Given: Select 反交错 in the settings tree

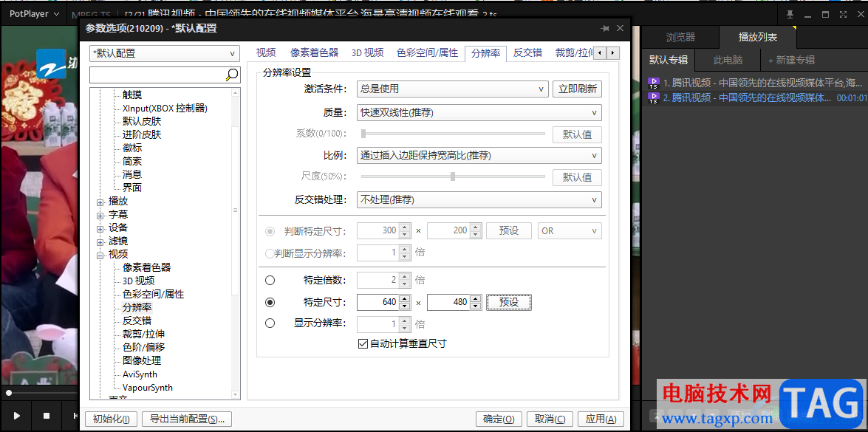Looking at the screenshot, I should pyautogui.click(x=137, y=320).
